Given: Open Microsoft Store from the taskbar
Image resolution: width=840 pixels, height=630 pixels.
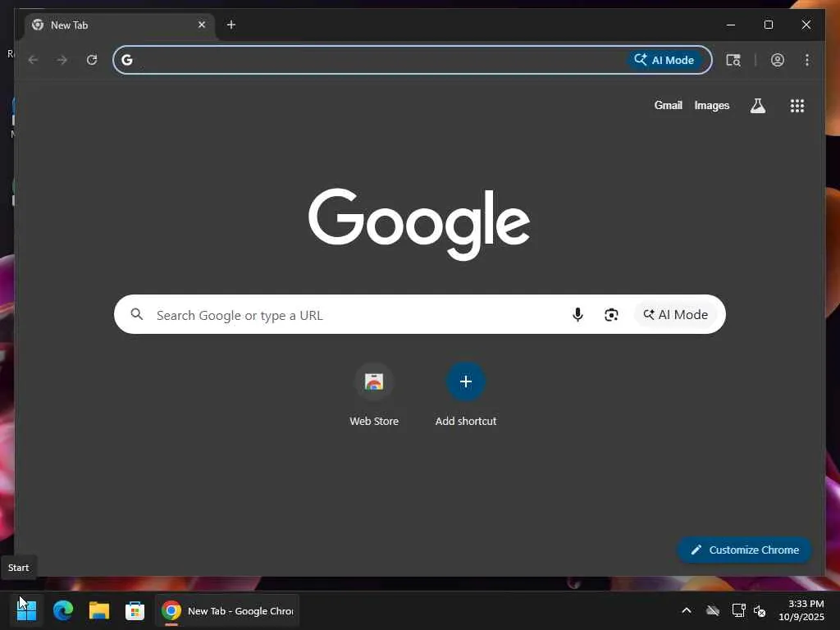Looking at the screenshot, I should pyautogui.click(x=135, y=610).
